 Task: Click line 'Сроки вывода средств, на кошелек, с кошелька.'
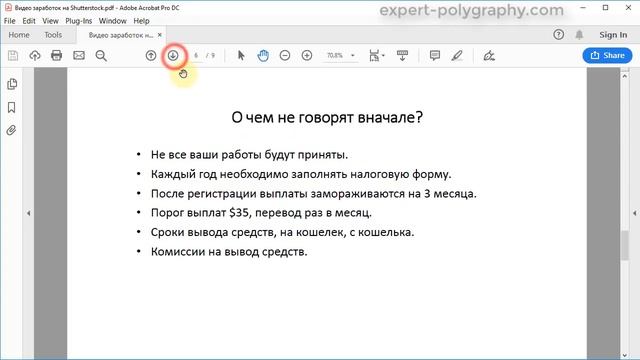coord(282,232)
